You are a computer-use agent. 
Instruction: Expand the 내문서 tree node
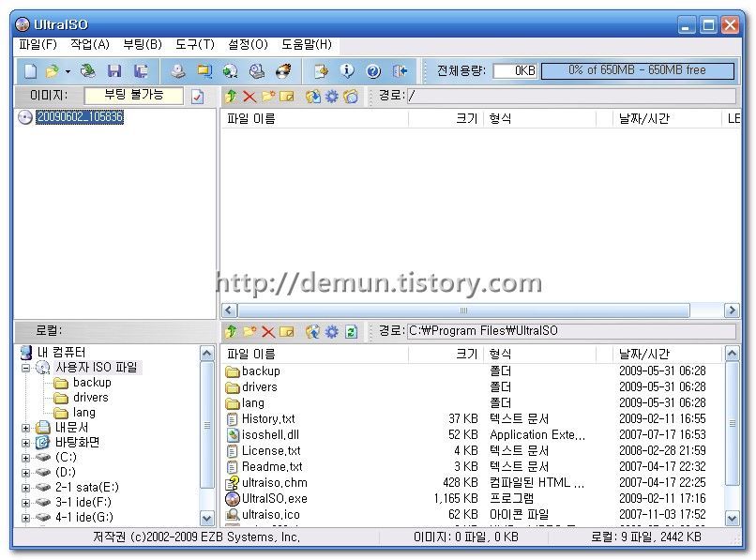coord(26,428)
